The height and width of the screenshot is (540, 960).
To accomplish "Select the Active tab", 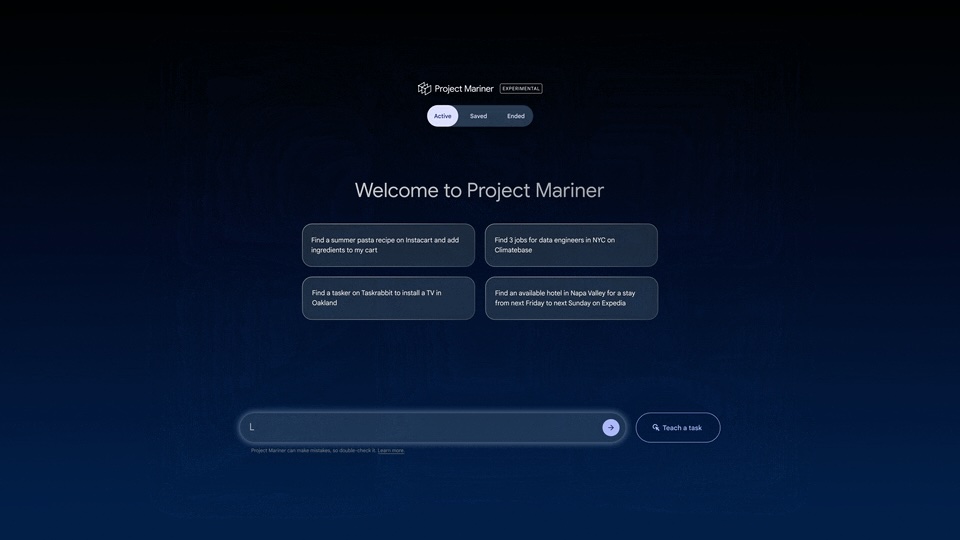I will pos(442,116).
